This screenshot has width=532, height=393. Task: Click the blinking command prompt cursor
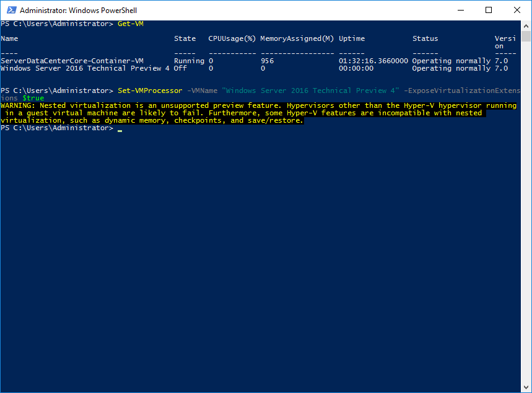pyautogui.click(x=118, y=130)
